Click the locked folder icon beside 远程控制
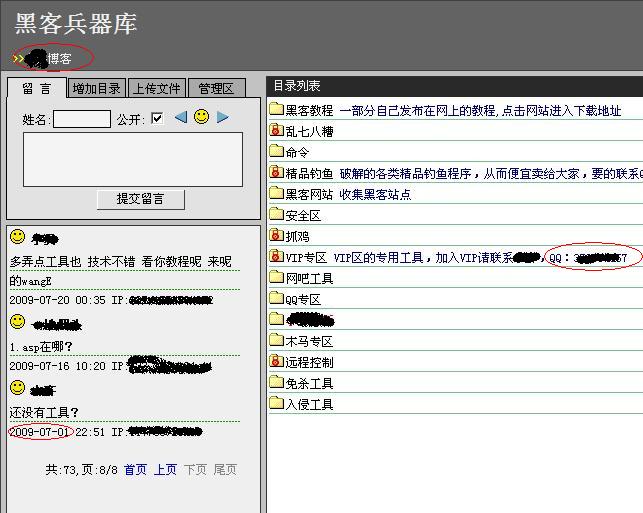This screenshot has width=643, height=513. [x=277, y=362]
